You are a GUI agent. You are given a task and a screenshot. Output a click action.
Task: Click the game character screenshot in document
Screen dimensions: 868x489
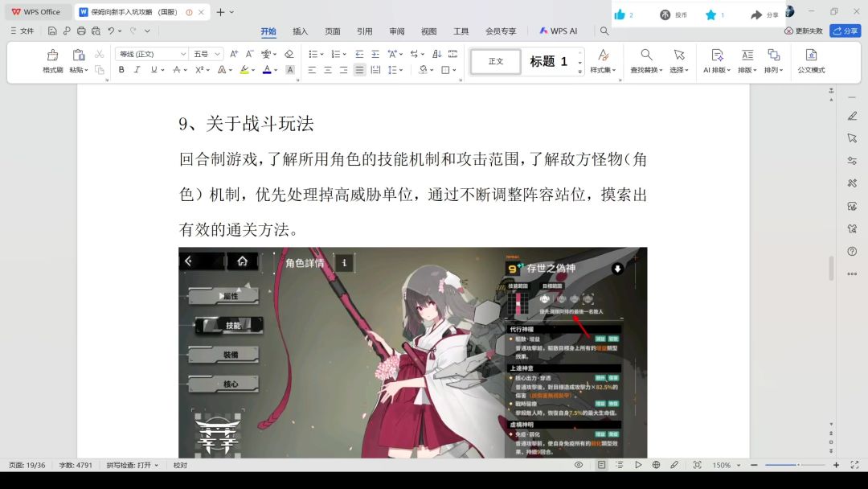coord(412,352)
